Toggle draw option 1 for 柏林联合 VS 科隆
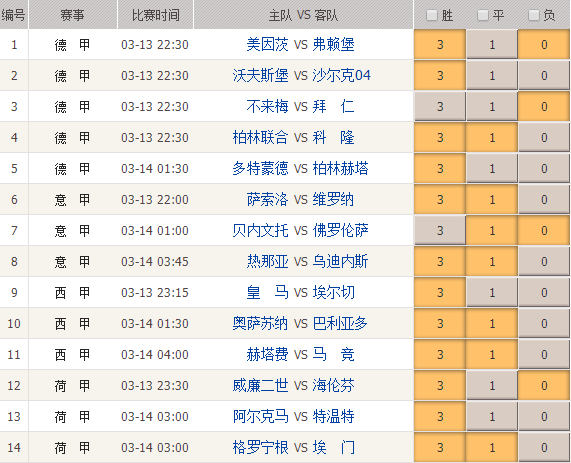 492,137
